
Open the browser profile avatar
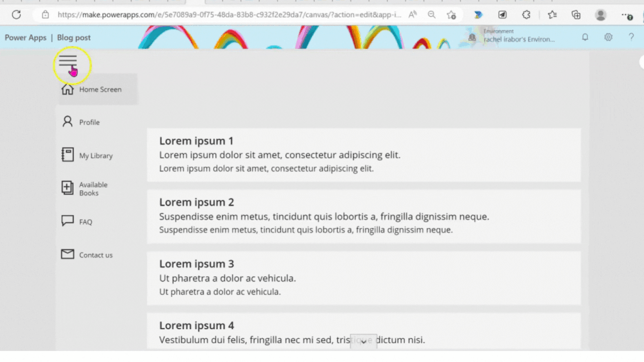point(600,15)
